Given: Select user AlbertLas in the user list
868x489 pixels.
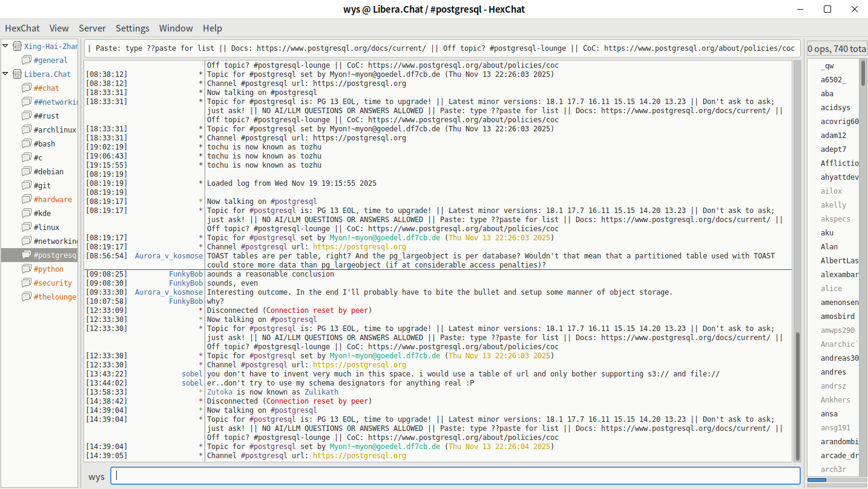Looking at the screenshot, I should click(839, 261).
